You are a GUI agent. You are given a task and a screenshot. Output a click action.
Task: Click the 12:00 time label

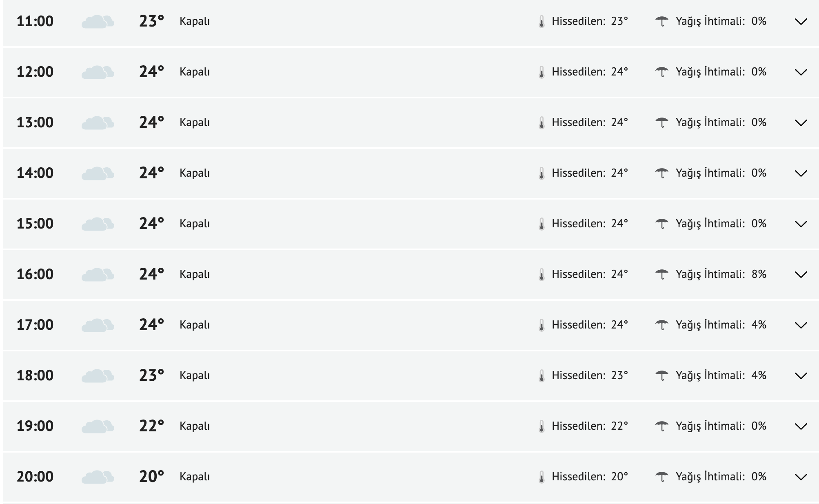35,72
